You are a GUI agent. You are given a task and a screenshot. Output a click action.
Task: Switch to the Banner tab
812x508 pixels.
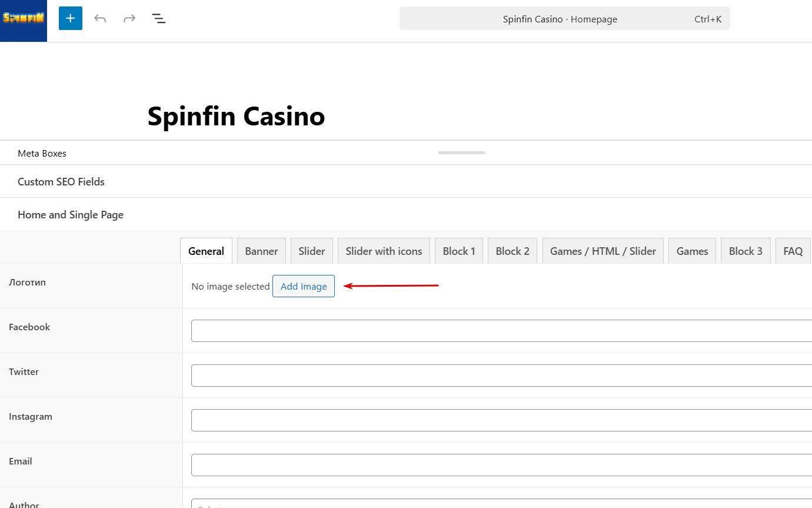pyautogui.click(x=261, y=251)
